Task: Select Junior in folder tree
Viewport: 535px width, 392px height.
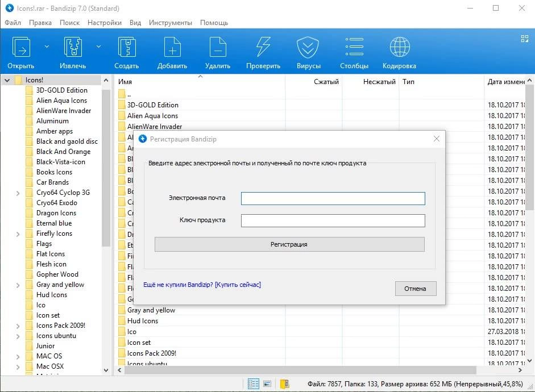Action: point(45,346)
